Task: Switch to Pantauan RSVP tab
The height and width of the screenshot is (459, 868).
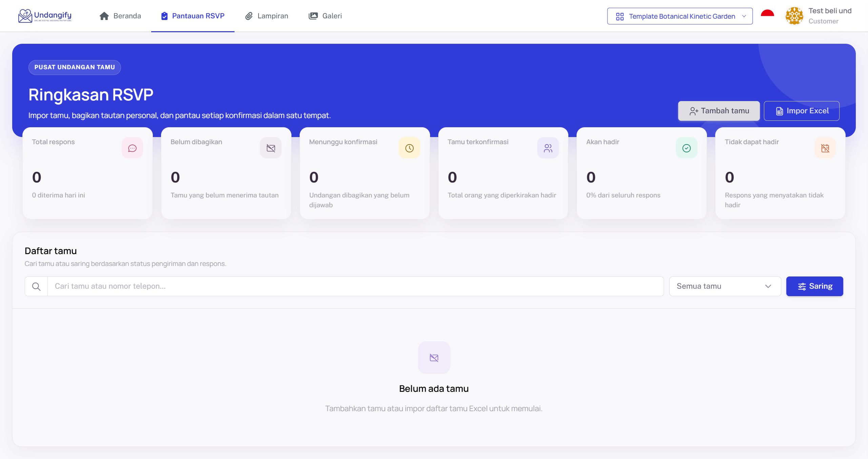Action: [x=193, y=16]
